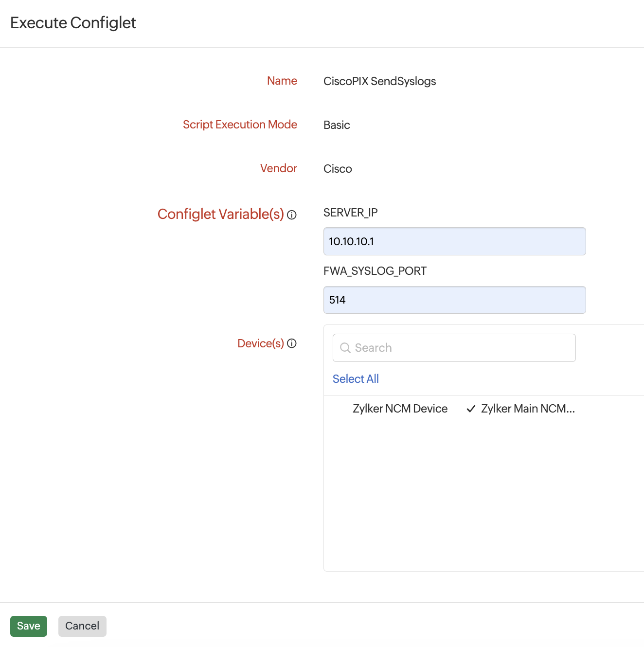This screenshot has width=644, height=647.
Task: Click info icon beside Configlet Variable(s)
Action: 292,215
